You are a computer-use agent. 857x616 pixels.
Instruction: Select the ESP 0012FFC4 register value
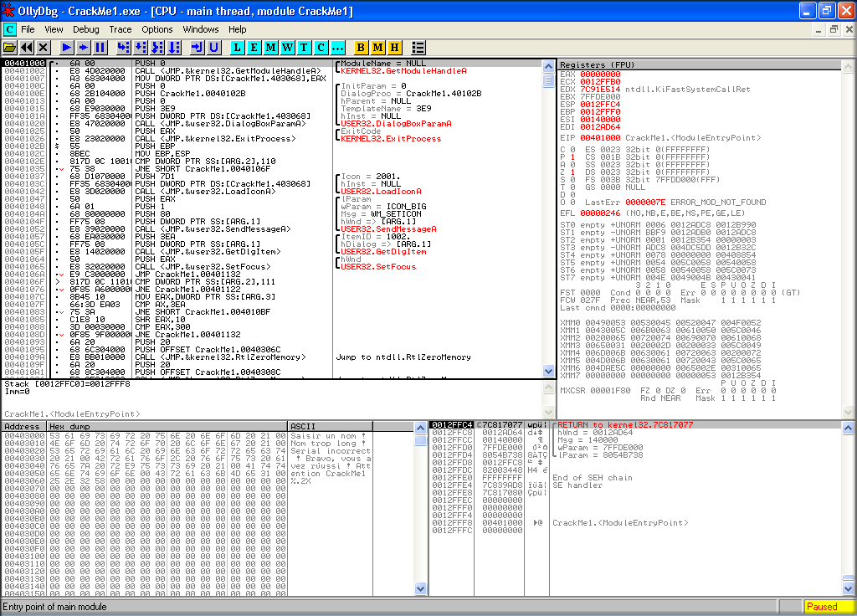600,105
